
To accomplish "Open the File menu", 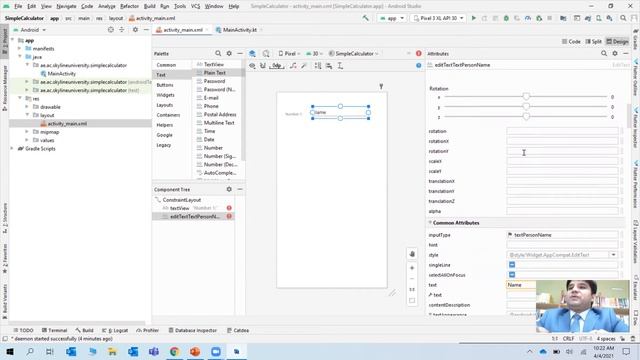I will pyautogui.click(x=18, y=6).
